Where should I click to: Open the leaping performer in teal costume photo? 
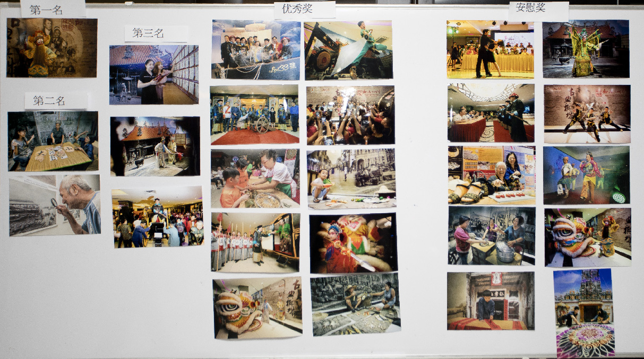349,50
